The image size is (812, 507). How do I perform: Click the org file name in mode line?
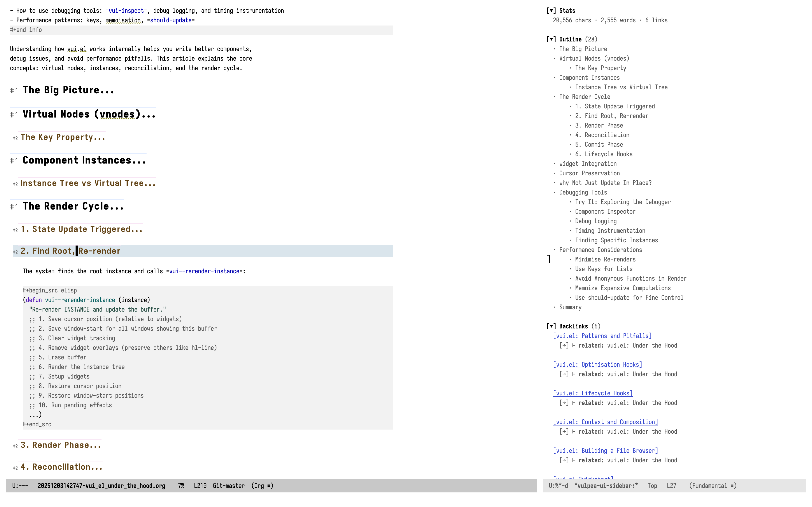pyautogui.click(x=101, y=486)
